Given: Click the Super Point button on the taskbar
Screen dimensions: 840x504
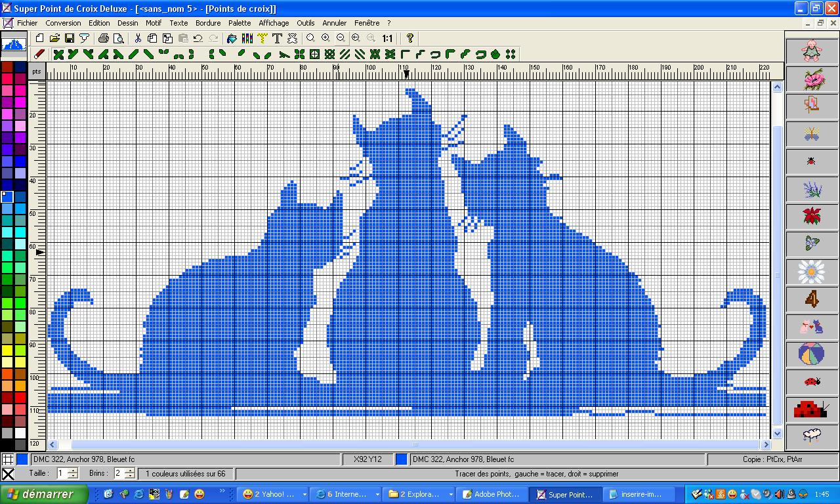Looking at the screenshot, I should 566,494.
